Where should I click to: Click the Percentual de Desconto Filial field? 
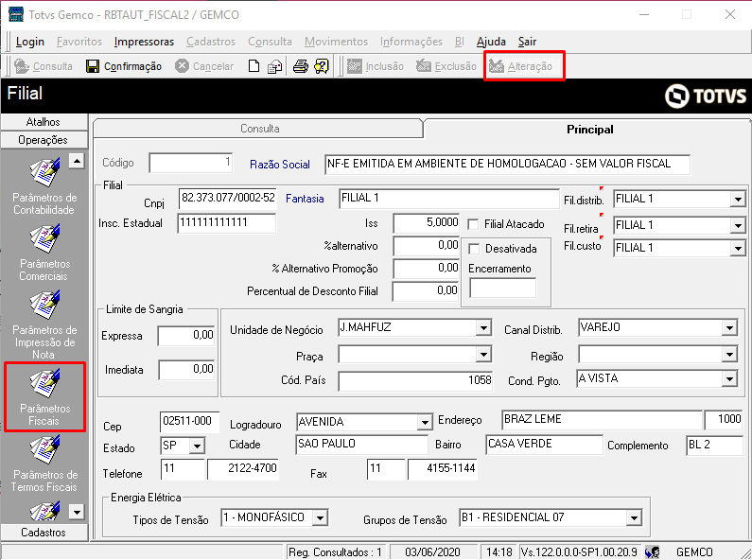click(426, 291)
